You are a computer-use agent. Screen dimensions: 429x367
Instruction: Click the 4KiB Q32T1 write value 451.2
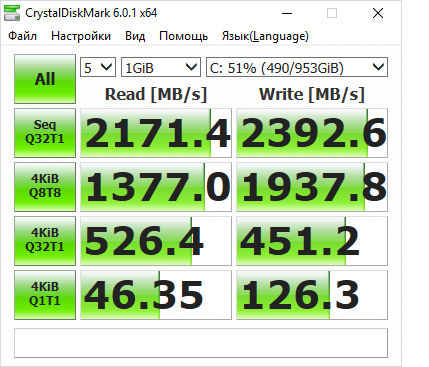pyautogui.click(x=312, y=241)
